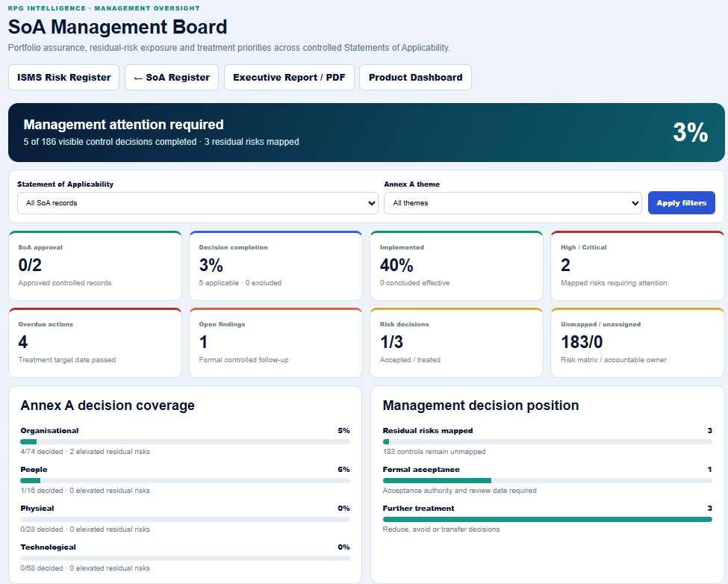Open the Statement of Applicability dropdown
The image size is (728, 584).
(198, 203)
